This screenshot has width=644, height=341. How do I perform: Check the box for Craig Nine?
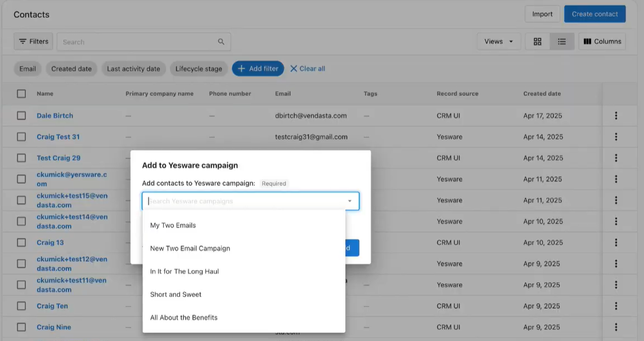21,327
